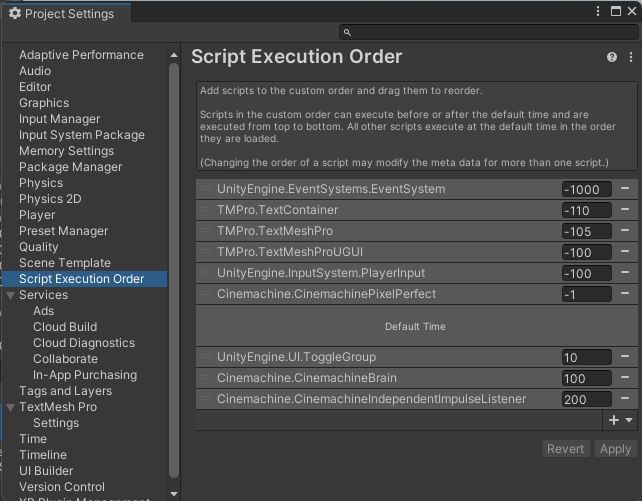
Task: Select Scene Template category
Action: (65, 263)
